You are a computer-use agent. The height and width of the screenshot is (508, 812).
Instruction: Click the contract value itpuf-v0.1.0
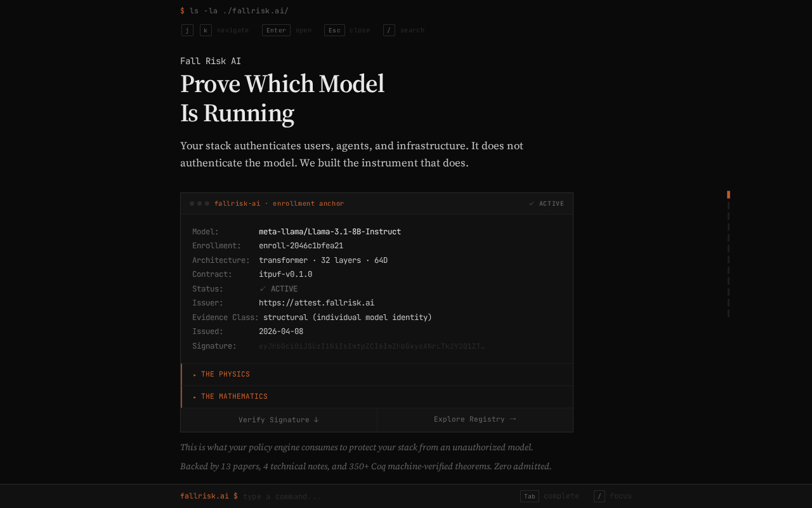[x=285, y=274]
